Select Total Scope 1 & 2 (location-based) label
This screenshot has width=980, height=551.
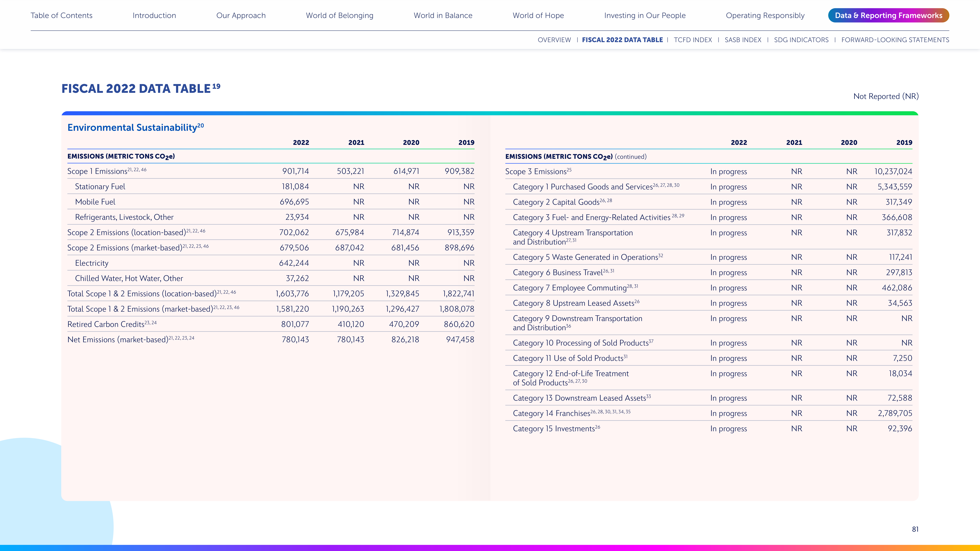click(x=152, y=294)
